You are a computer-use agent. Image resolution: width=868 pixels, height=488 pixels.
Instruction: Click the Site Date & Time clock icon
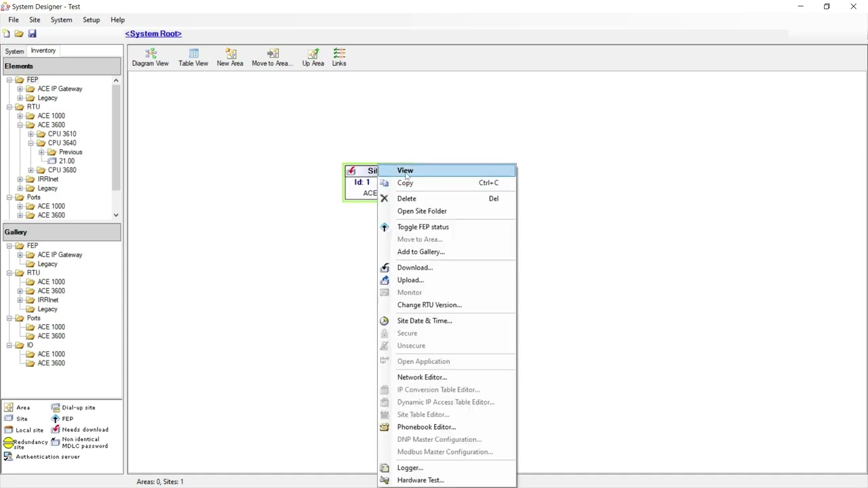(x=384, y=321)
